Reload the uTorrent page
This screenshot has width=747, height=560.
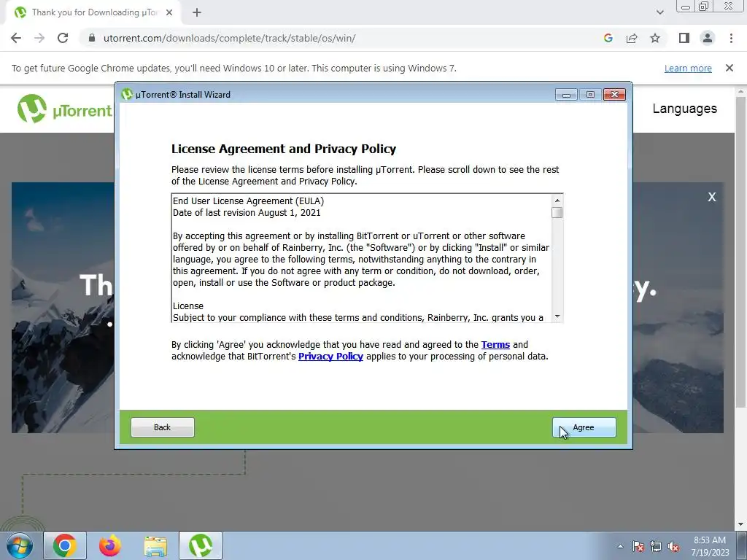pos(63,38)
